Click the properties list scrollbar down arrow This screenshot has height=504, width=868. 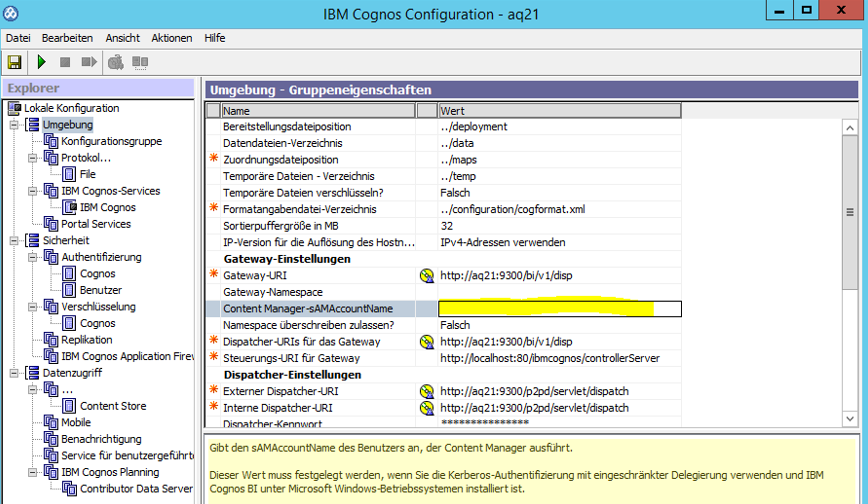coord(850,419)
